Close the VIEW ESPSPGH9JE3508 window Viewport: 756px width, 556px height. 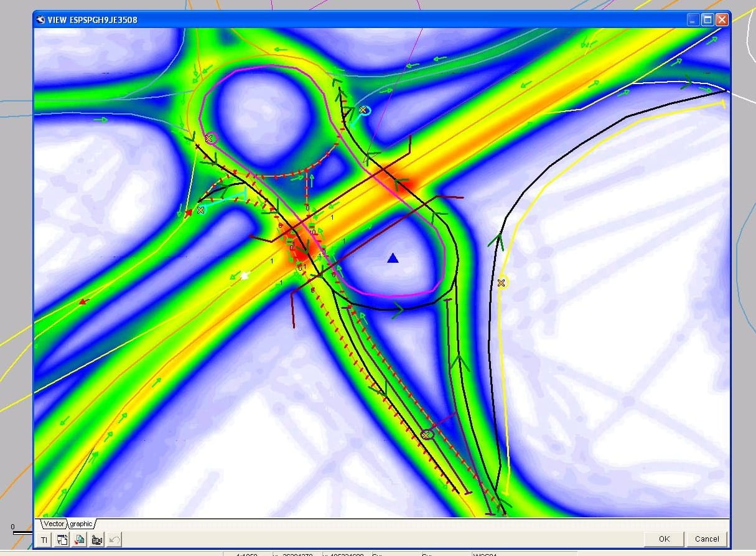pos(722,20)
